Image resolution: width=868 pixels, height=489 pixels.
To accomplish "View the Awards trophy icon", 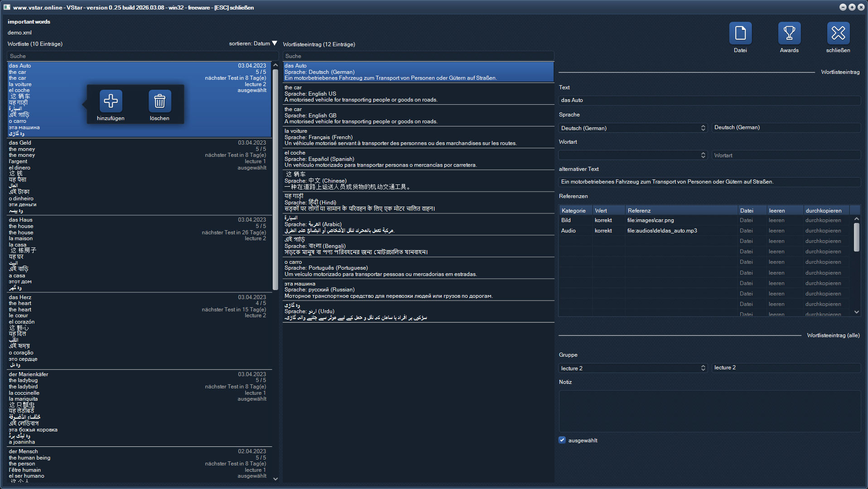I will tap(789, 34).
